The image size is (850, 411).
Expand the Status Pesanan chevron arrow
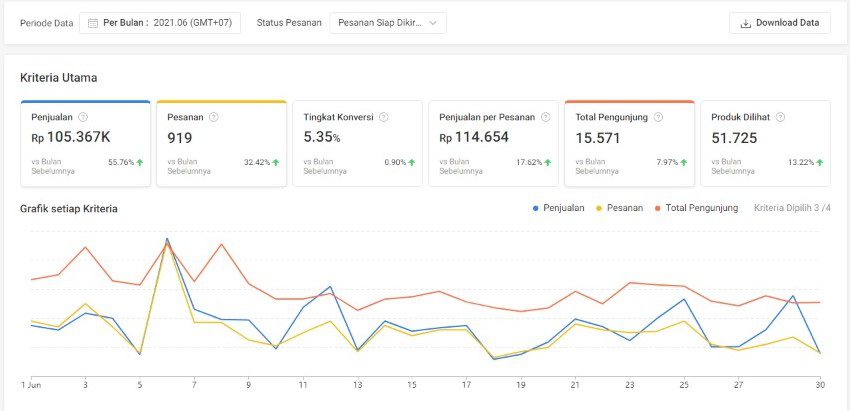(x=433, y=23)
